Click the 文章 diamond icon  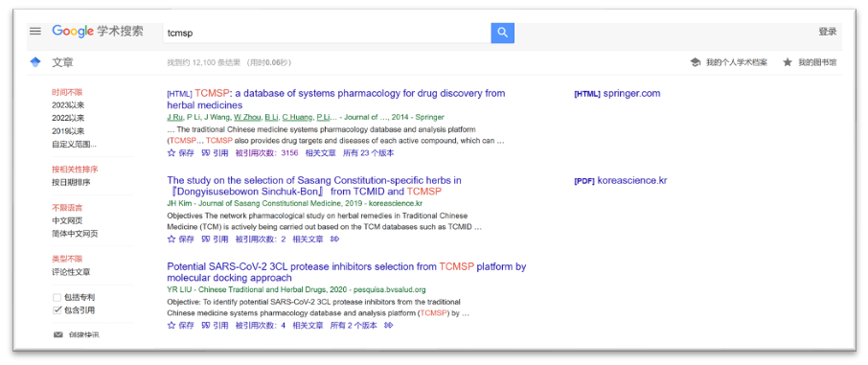click(35, 62)
